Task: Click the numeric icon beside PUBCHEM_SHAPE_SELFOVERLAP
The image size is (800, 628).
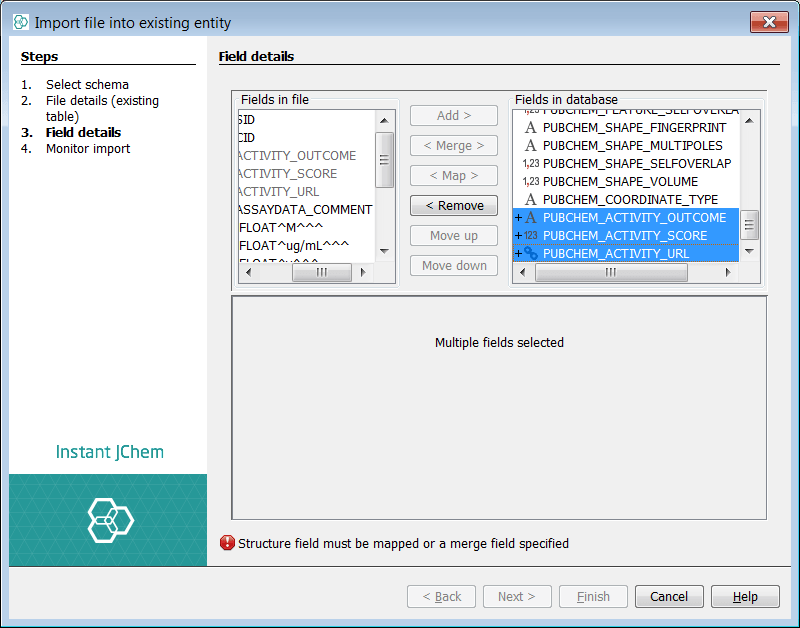Action: [x=531, y=164]
